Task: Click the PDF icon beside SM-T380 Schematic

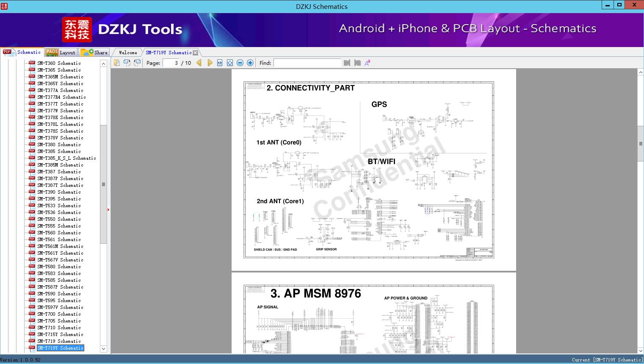Action: [x=32, y=144]
